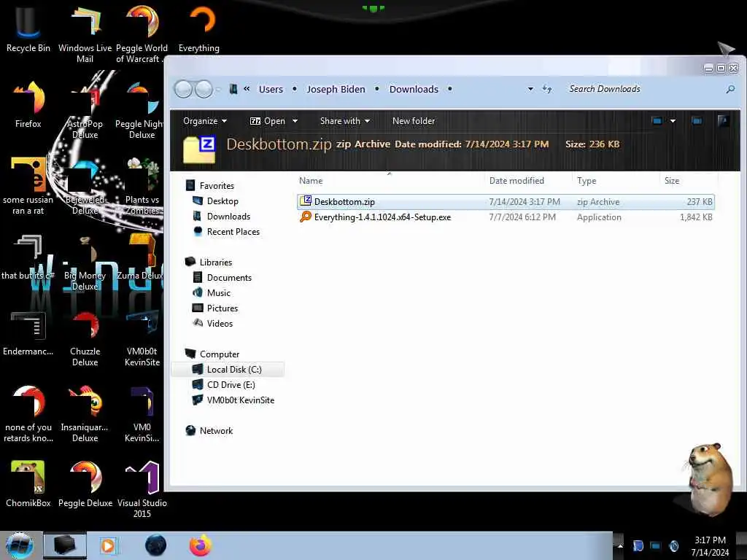Open the Explorer help button
Image resolution: width=747 pixels, height=560 pixels.
pyautogui.click(x=723, y=121)
